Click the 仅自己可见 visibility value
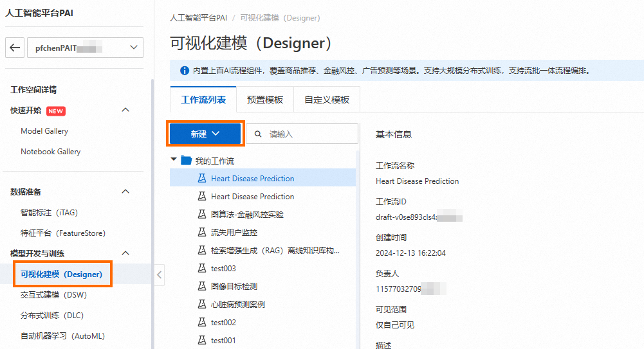 [394, 325]
